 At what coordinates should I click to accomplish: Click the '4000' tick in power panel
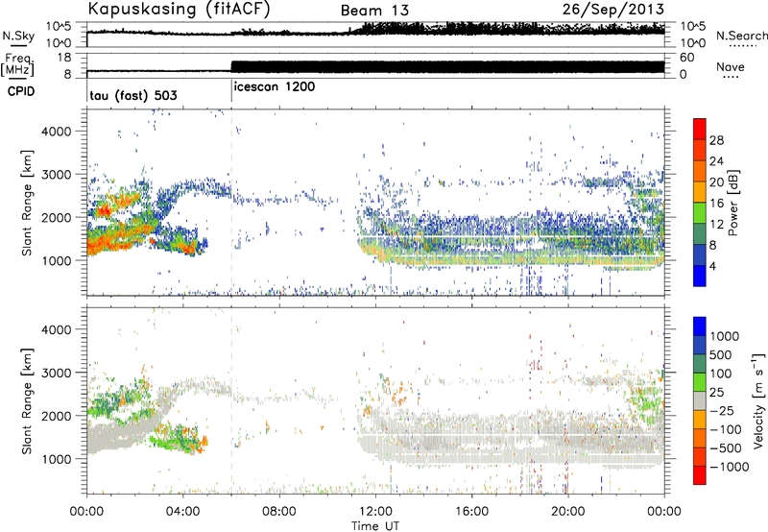pyautogui.click(x=56, y=132)
